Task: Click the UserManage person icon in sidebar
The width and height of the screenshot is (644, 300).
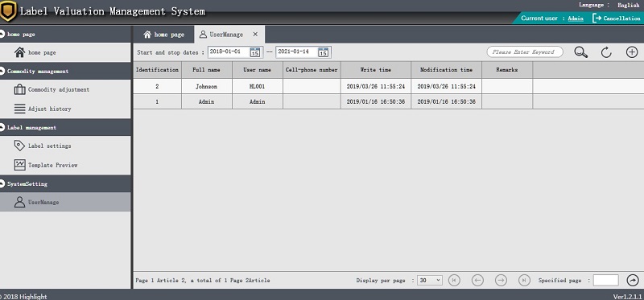Action: 19,202
